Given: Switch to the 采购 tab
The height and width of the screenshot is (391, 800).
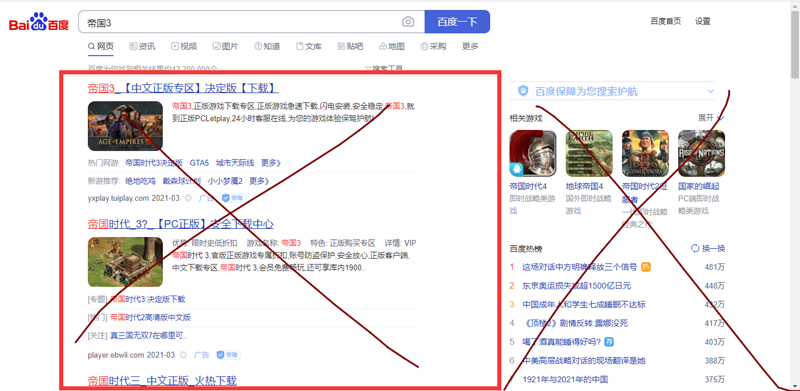Looking at the screenshot, I should click(x=433, y=46).
